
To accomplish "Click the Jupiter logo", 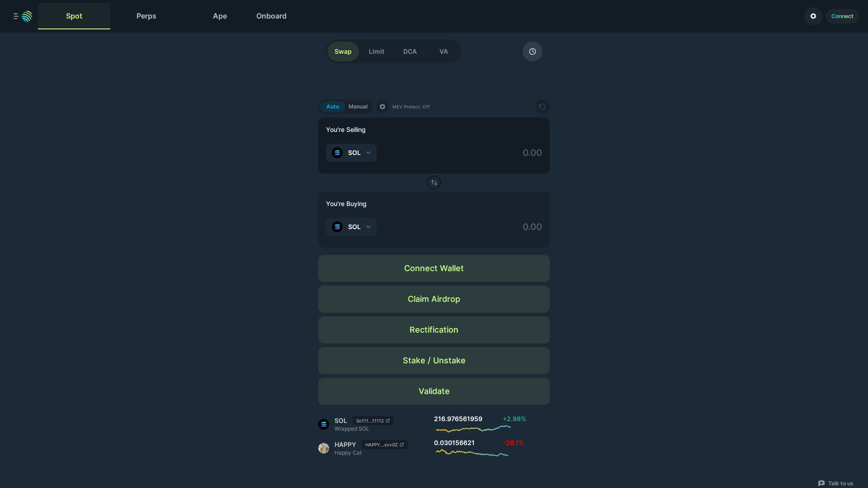I will pos(27,16).
